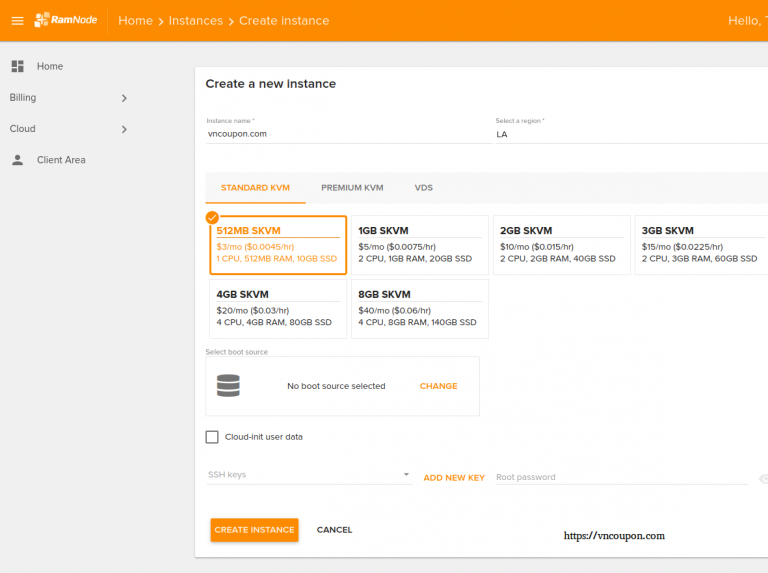Click the boot source database disk icon
This screenshot has width=768, height=573.
point(228,385)
